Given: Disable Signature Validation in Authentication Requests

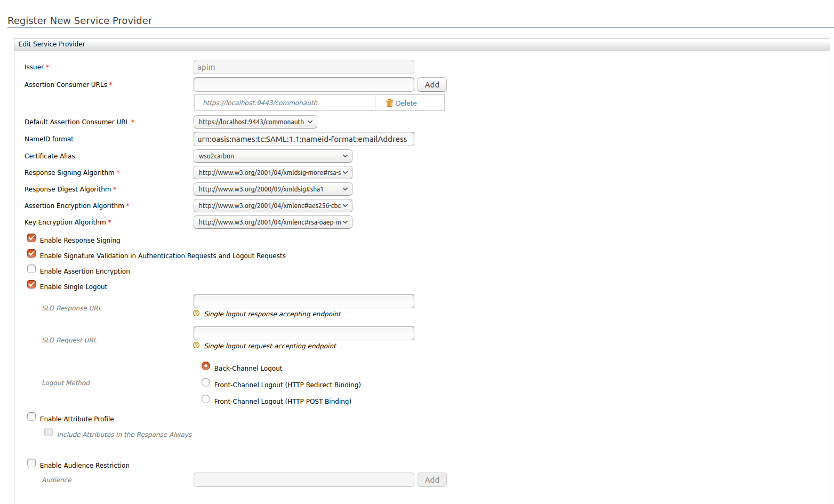Looking at the screenshot, I should [x=31, y=253].
